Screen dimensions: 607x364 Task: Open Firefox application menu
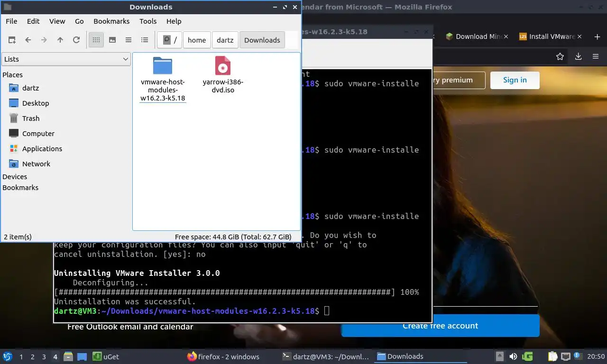click(x=596, y=56)
